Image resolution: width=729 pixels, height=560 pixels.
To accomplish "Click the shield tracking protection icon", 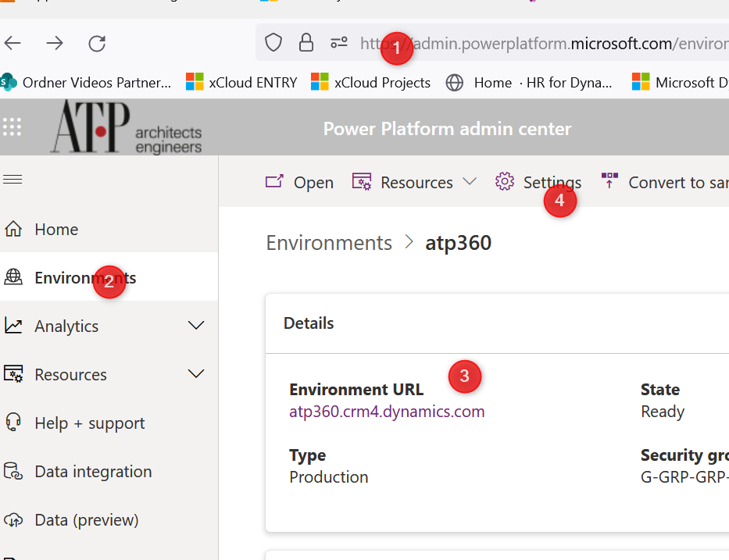I will point(273,43).
